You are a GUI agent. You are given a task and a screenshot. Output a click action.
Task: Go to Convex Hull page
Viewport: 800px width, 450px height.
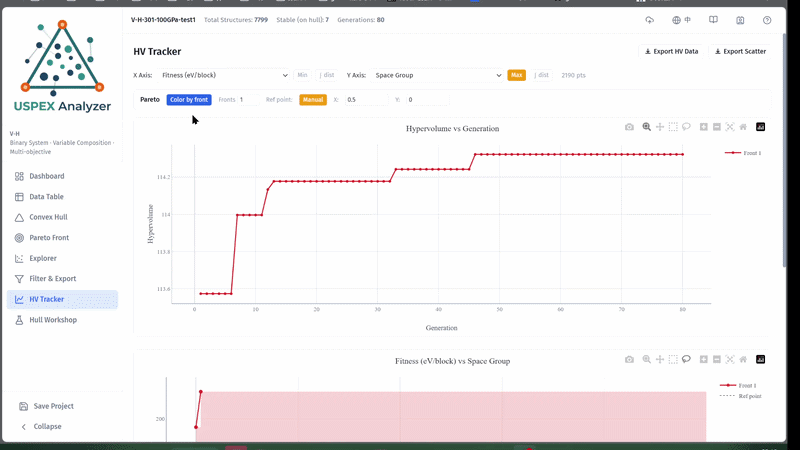(x=62, y=217)
